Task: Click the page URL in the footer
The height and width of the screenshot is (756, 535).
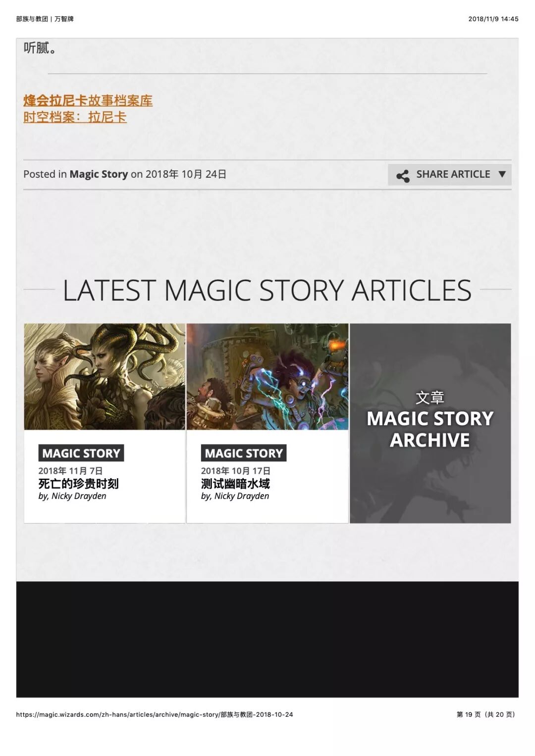Action: (x=155, y=714)
